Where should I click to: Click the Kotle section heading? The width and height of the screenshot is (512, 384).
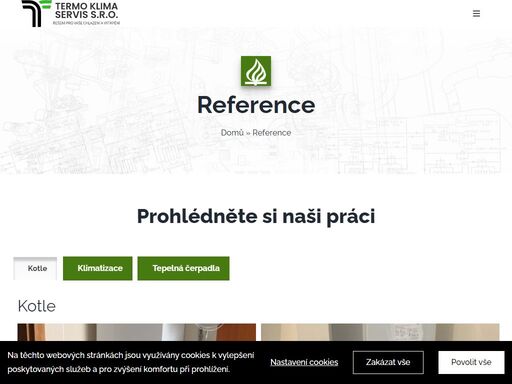(x=37, y=306)
